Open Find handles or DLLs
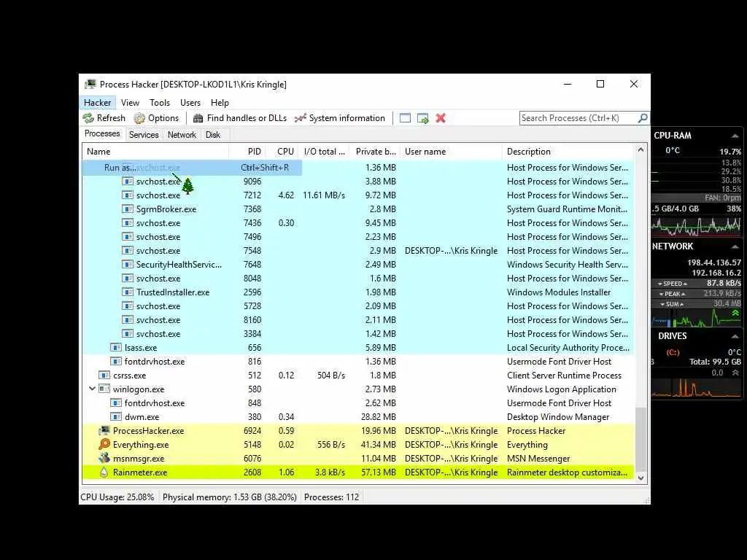 (239, 118)
